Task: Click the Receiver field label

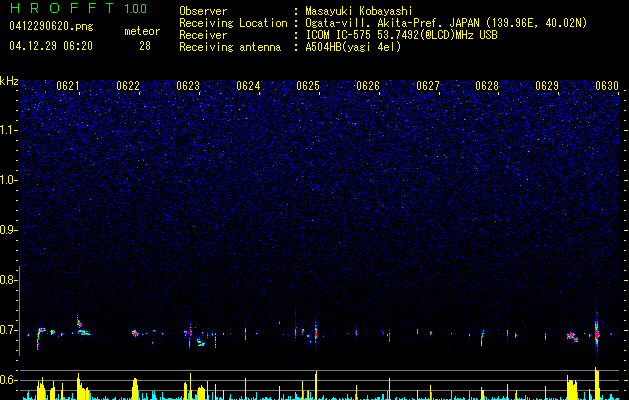Action: click(x=203, y=35)
